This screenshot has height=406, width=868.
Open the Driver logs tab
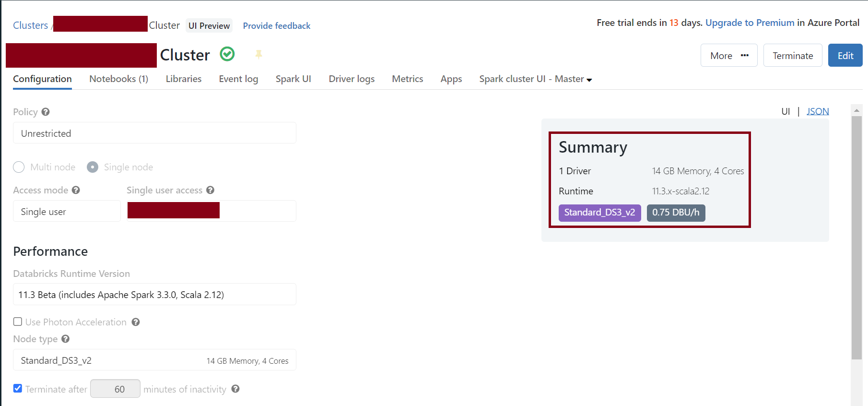click(352, 79)
